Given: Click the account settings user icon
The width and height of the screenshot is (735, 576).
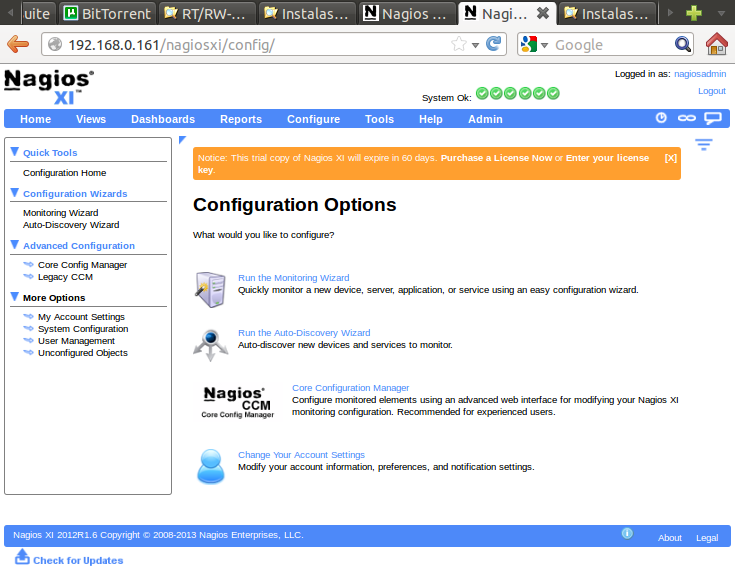Looking at the screenshot, I should [210, 463].
